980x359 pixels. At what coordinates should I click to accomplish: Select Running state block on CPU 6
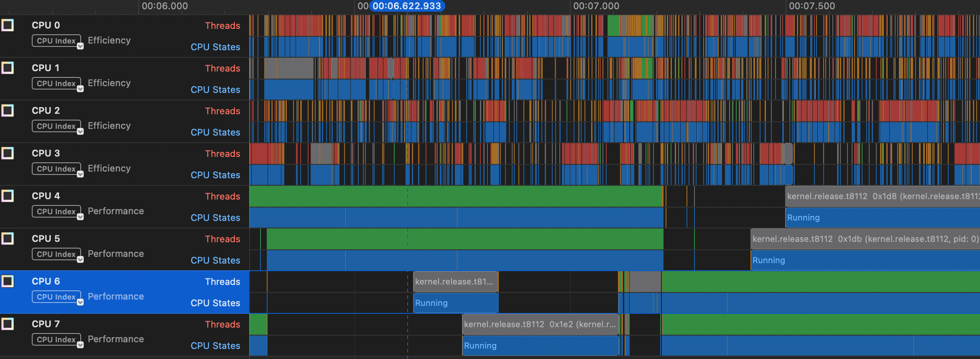tap(455, 303)
